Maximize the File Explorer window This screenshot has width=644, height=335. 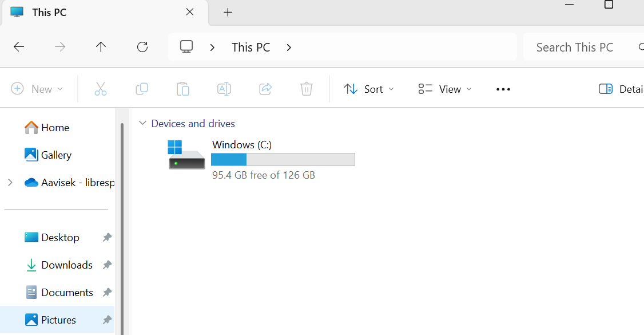click(x=609, y=5)
